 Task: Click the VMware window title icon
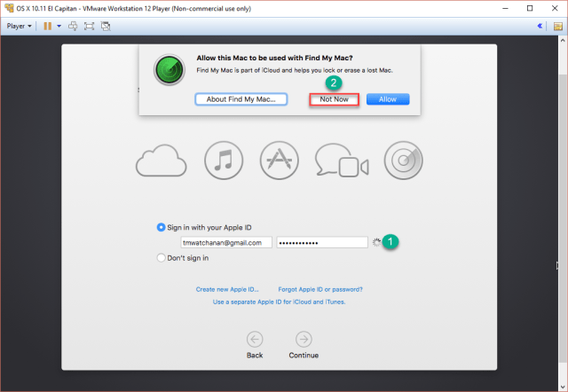point(9,8)
